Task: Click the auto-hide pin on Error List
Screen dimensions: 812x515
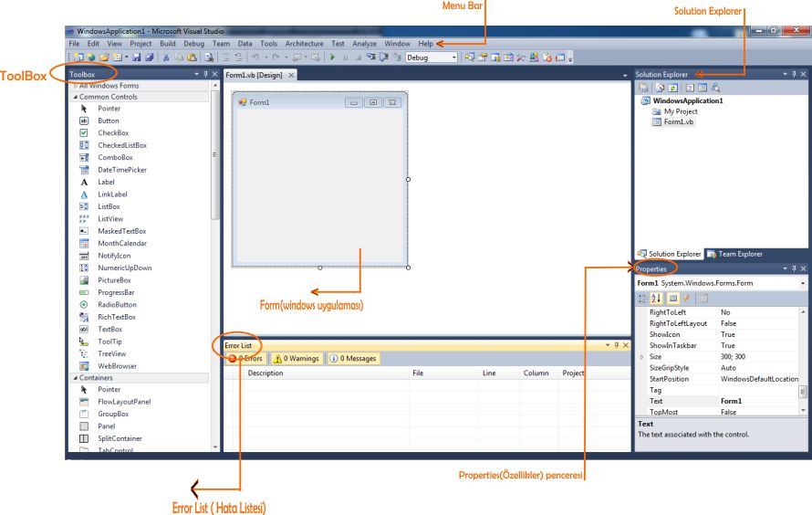Action: click(616, 345)
